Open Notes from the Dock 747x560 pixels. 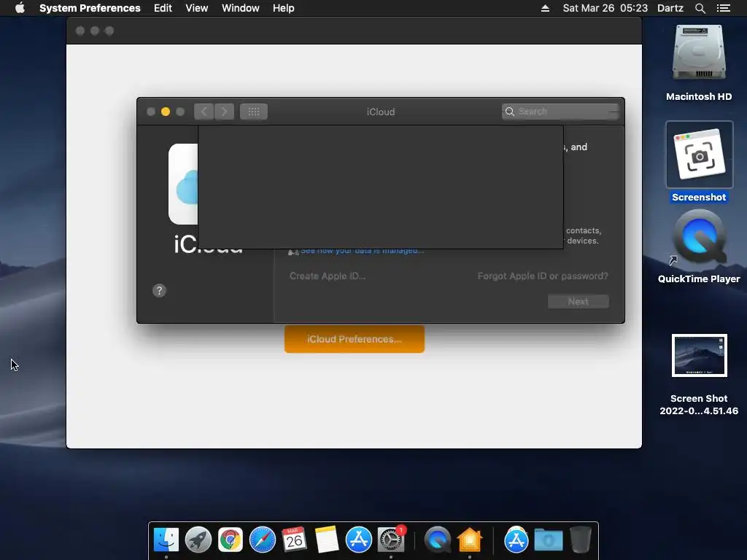point(326,540)
